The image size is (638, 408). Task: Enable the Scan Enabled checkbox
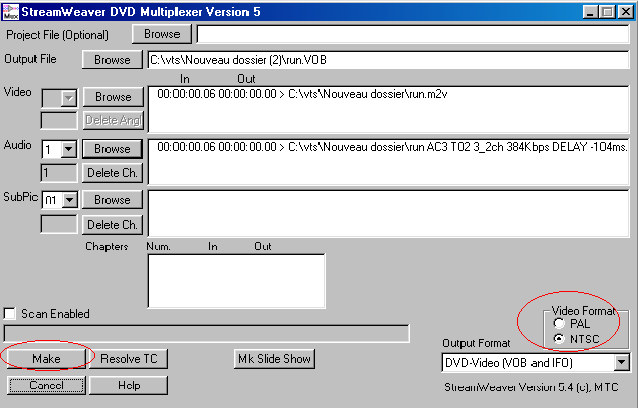coord(9,314)
